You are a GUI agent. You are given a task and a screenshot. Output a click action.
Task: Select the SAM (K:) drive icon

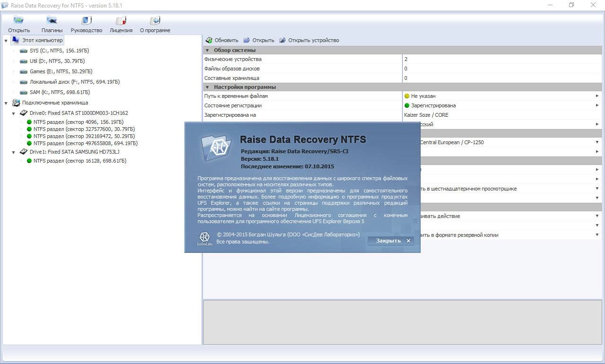point(24,92)
